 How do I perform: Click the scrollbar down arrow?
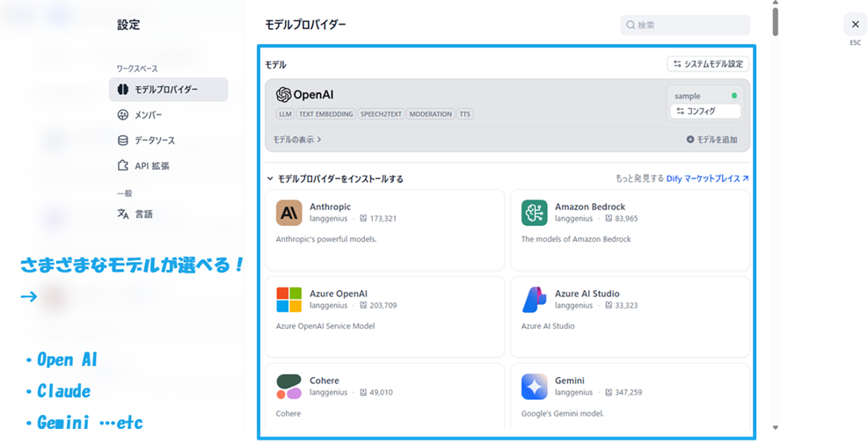click(x=776, y=427)
